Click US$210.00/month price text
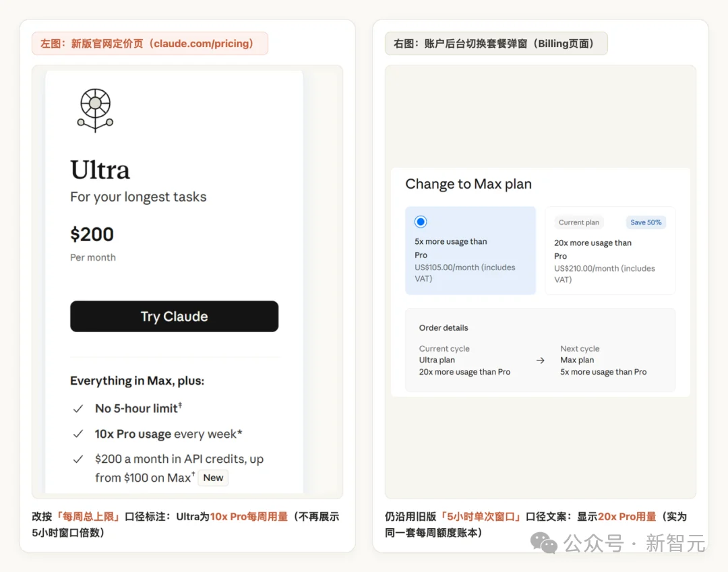Screen dimensions: 728x572 tap(605, 274)
